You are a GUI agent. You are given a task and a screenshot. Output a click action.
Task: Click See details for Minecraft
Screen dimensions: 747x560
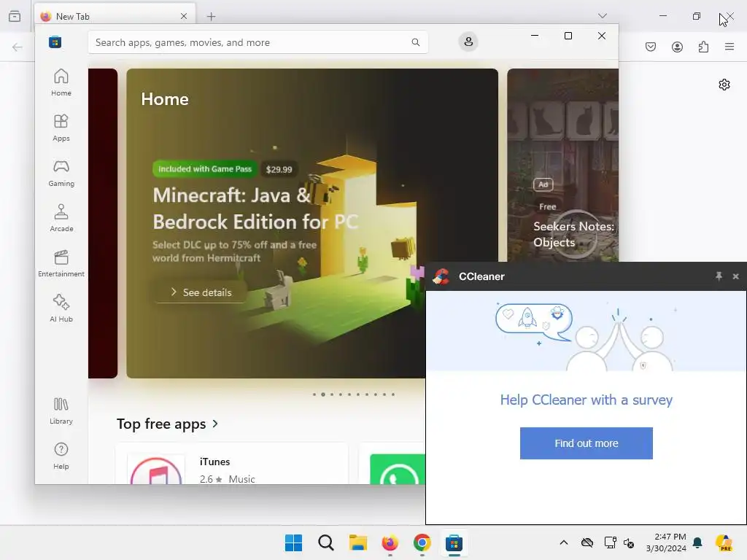[x=201, y=292]
